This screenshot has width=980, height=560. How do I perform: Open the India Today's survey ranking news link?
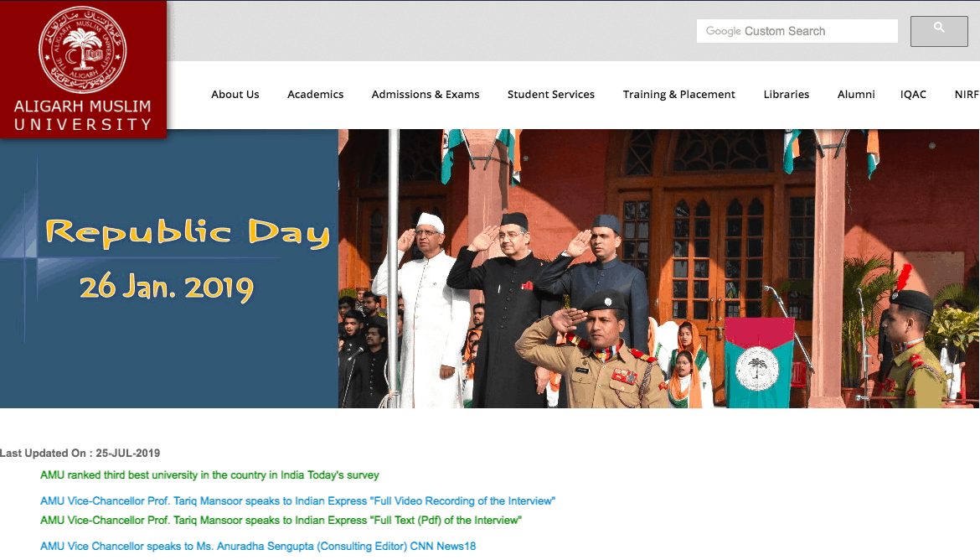(209, 475)
